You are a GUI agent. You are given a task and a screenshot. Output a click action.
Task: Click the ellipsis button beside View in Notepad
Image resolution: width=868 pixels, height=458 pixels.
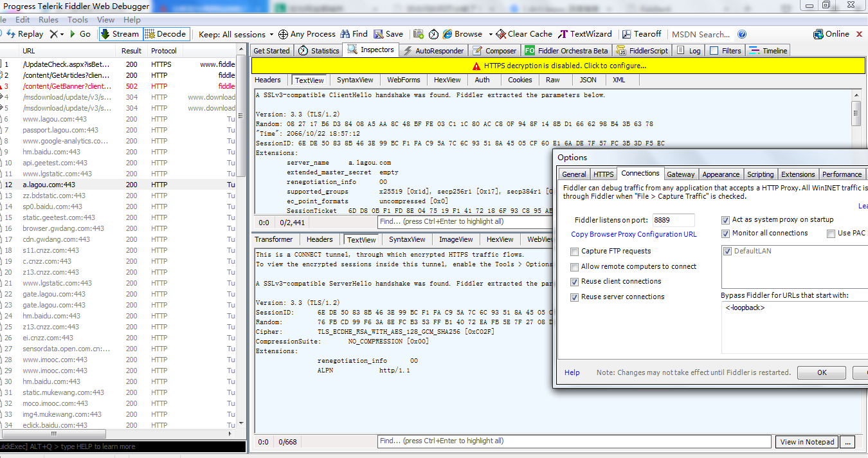pyautogui.click(x=848, y=442)
